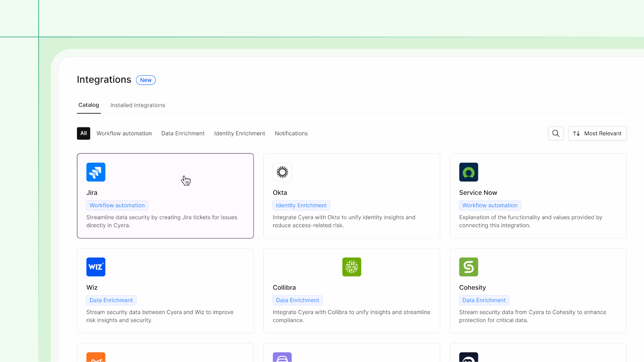Open the Jira integration card title
Viewport: 644px width, 362px height.
(92, 193)
